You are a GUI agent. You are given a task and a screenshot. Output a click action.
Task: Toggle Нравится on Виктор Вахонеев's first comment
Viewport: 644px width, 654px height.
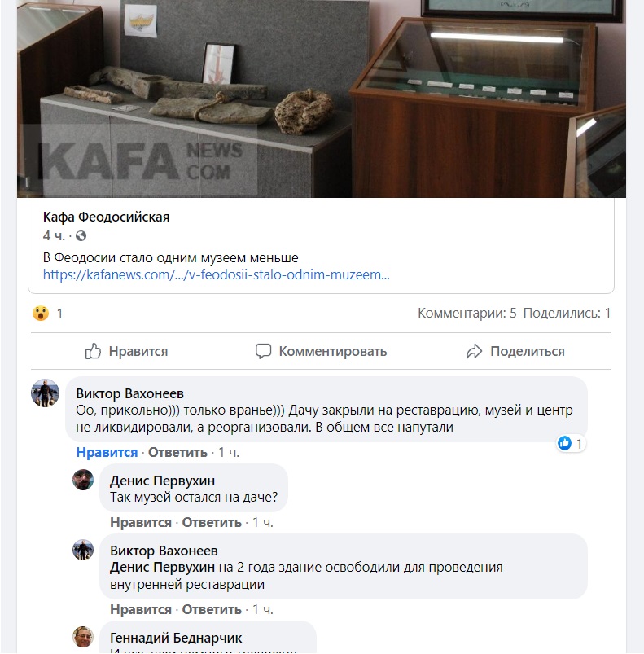tap(107, 452)
